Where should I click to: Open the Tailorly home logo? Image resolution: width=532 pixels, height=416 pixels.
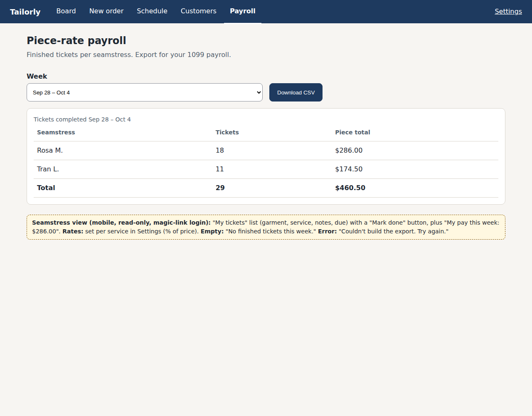(25, 12)
